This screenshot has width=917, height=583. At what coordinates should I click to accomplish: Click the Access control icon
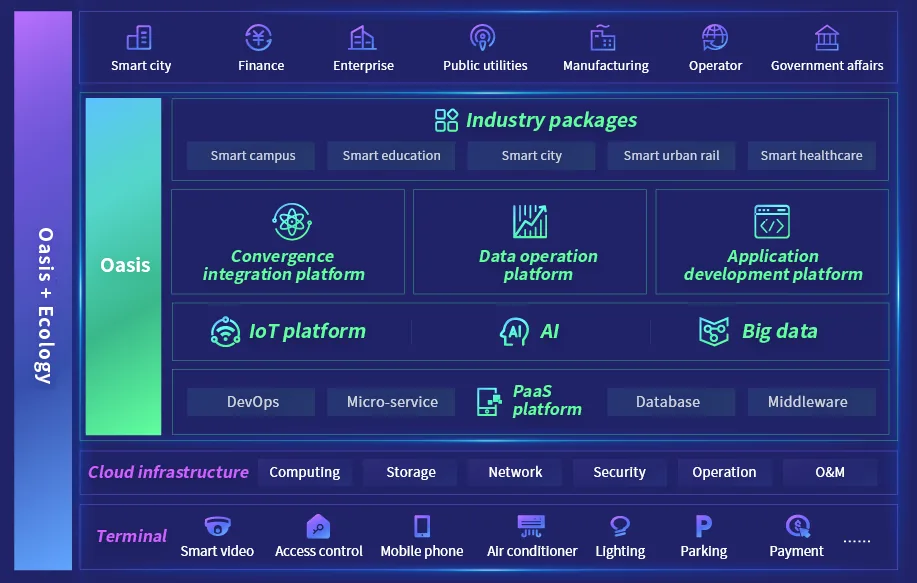point(318,526)
